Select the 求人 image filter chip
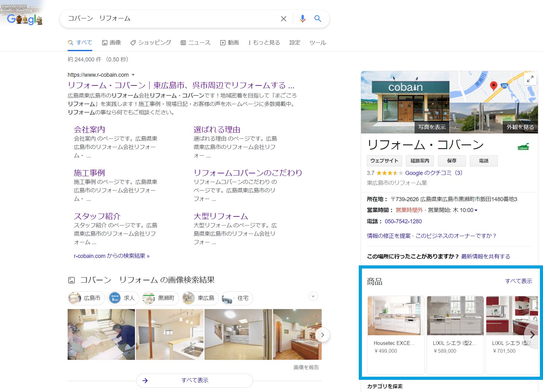The height and width of the screenshot is (392, 543). (x=123, y=298)
